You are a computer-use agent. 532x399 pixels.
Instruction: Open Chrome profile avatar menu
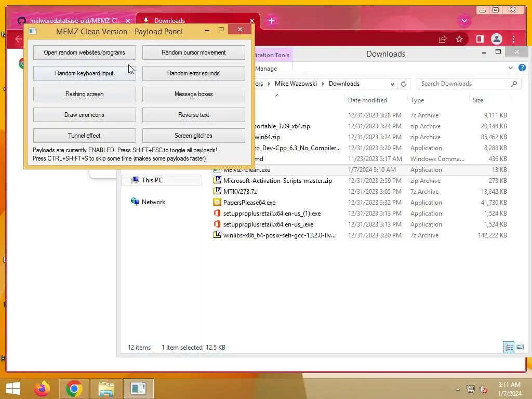point(496,39)
